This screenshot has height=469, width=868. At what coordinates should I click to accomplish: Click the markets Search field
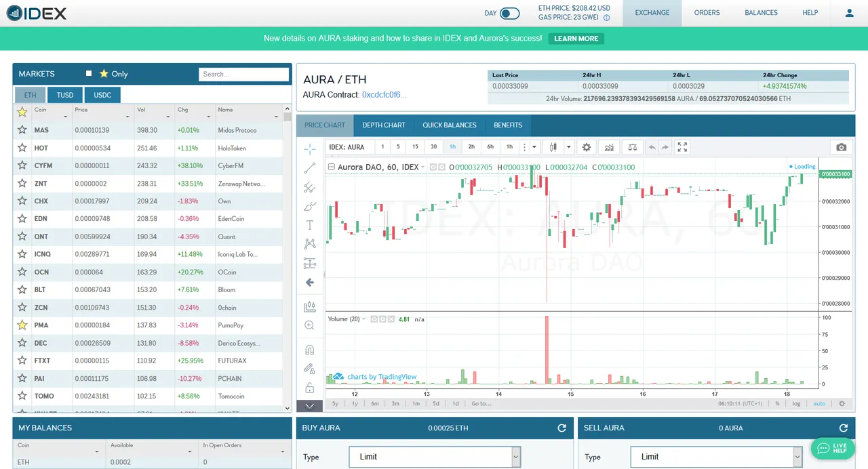(244, 74)
